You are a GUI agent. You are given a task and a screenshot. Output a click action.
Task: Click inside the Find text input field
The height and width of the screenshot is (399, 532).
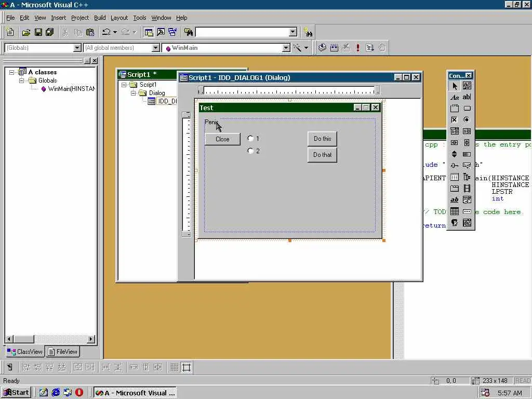(x=243, y=32)
